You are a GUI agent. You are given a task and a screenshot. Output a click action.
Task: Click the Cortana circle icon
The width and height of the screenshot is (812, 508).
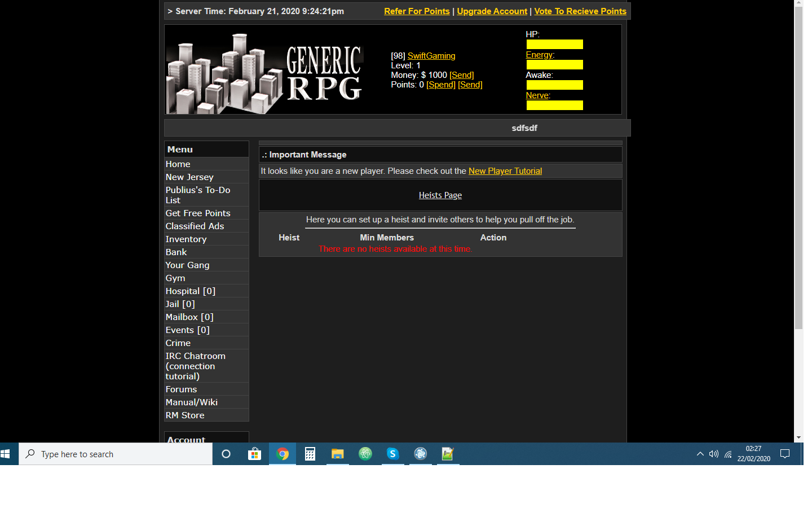click(x=226, y=454)
